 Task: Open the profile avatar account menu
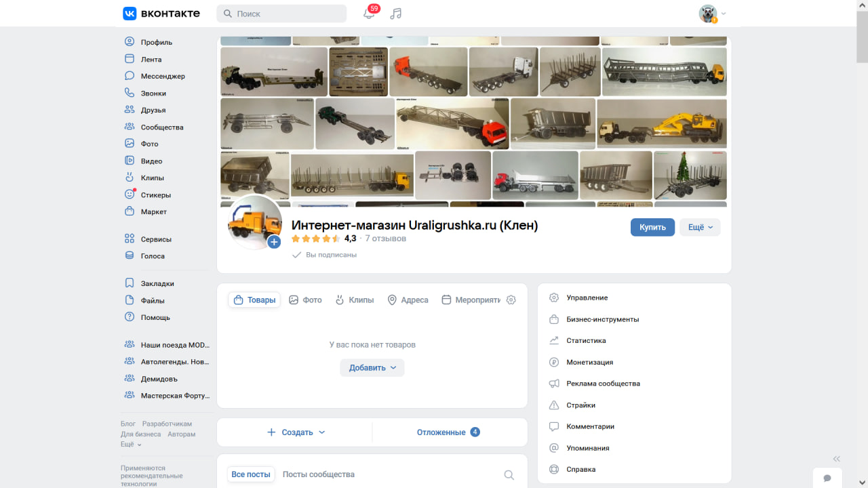(712, 14)
